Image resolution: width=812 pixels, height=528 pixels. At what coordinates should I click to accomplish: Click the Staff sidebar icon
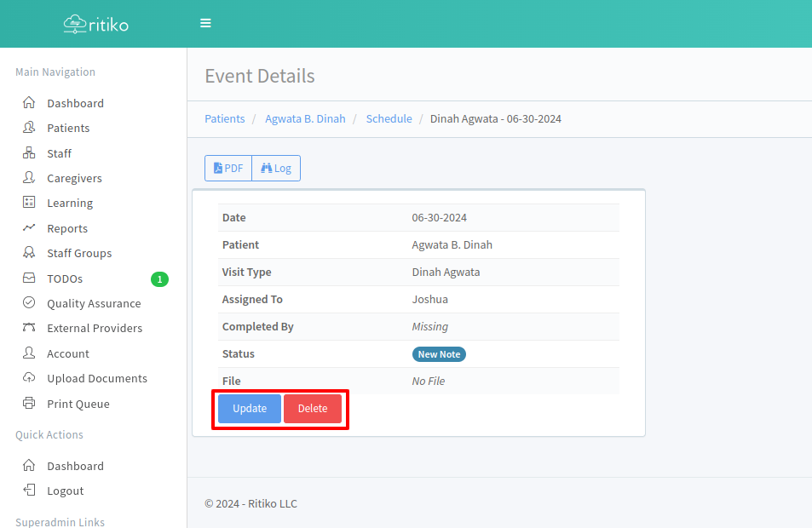pyautogui.click(x=29, y=153)
